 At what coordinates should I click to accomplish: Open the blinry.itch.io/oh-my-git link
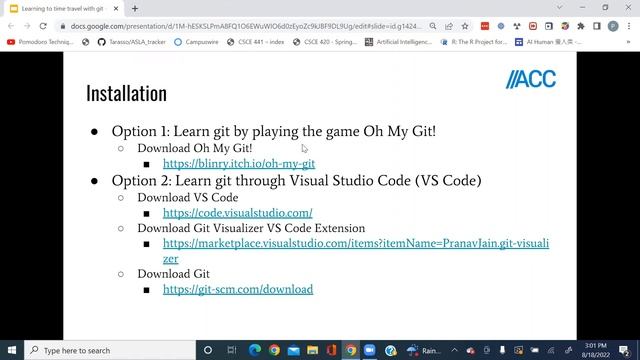(239, 164)
